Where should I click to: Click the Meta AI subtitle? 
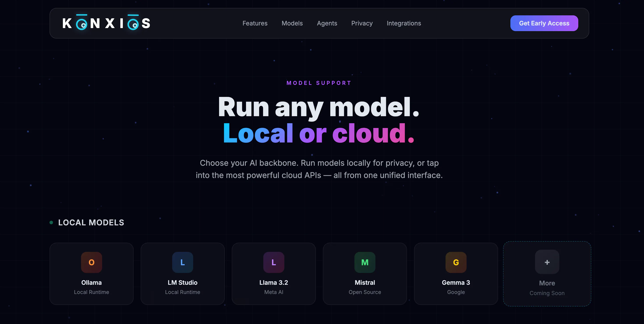(x=274, y=292)
